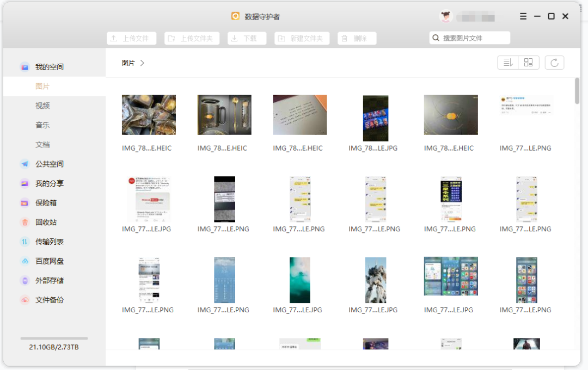Select the first-row IMG_77...LE.PNG post screenshot thumbnail

(526, 106)
